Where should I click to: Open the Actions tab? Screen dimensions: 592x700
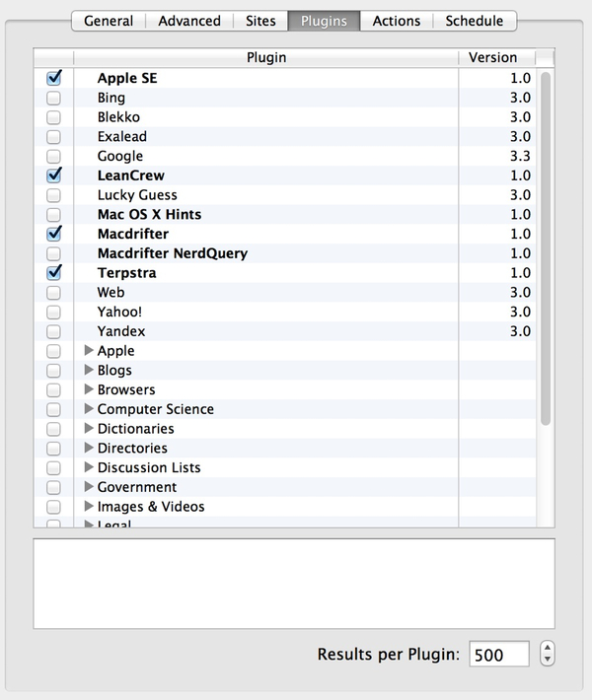(x=397, y=21)
